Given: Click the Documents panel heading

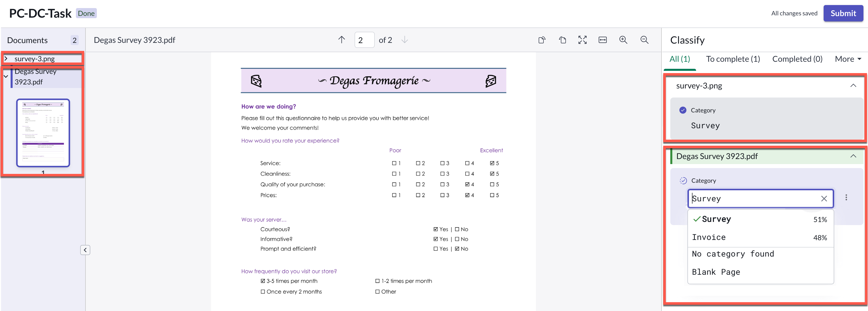Looking at the screenshot, I should [x=27, y=40].
